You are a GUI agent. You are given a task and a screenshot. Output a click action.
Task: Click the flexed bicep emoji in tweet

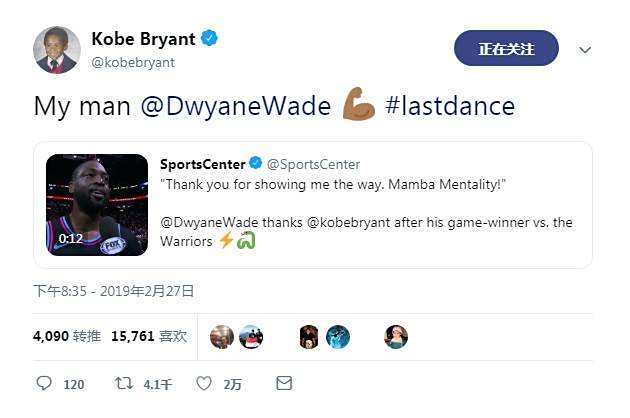(358, 104)
